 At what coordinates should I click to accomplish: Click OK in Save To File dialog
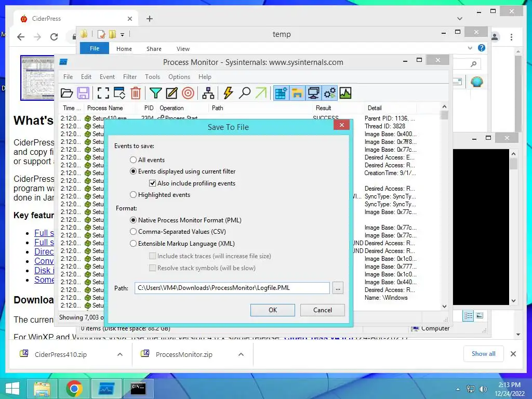(x=273, y=310)
